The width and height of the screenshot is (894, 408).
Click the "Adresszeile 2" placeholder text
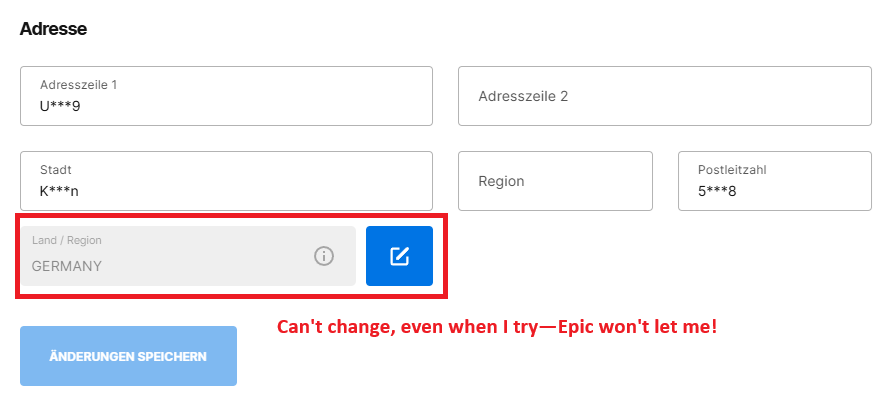point(523,96)
